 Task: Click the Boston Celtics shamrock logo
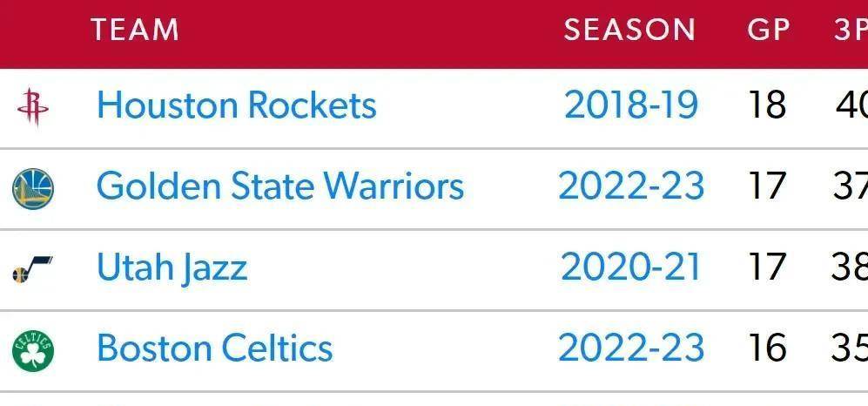coord(33,350)
